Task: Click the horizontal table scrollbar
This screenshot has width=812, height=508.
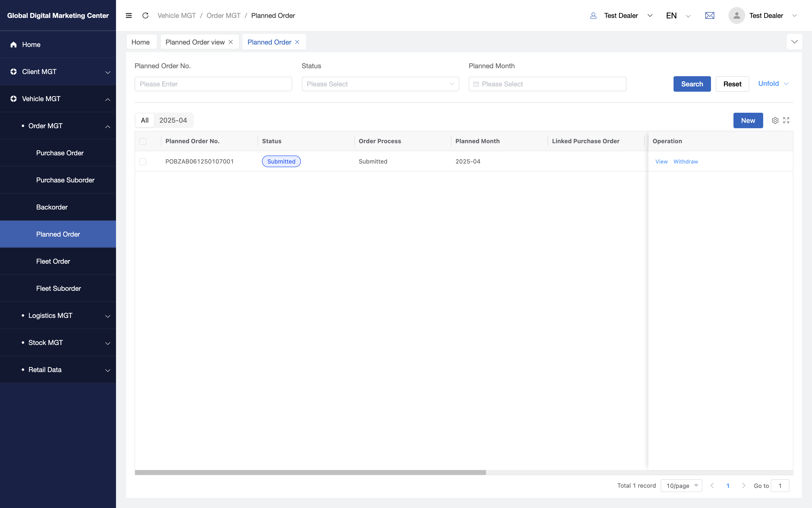Action: pyautogui.click(x=310, y=472)
